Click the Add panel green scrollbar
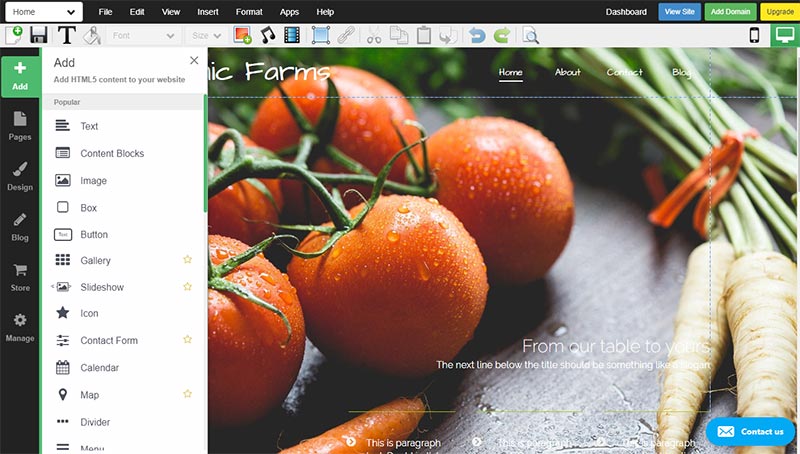The height and width of the screenshot is (454, 800). [x=205, y=153]
